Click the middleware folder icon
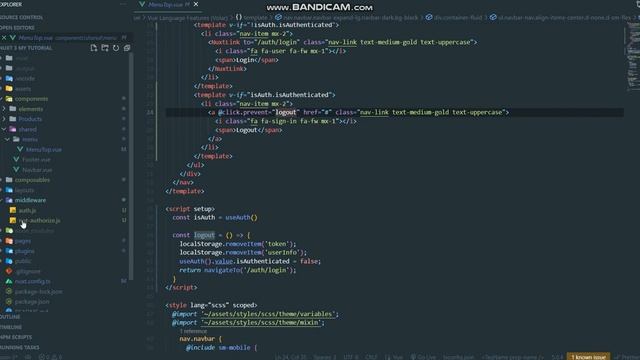 pyautogui.click(x=9, y=200)
